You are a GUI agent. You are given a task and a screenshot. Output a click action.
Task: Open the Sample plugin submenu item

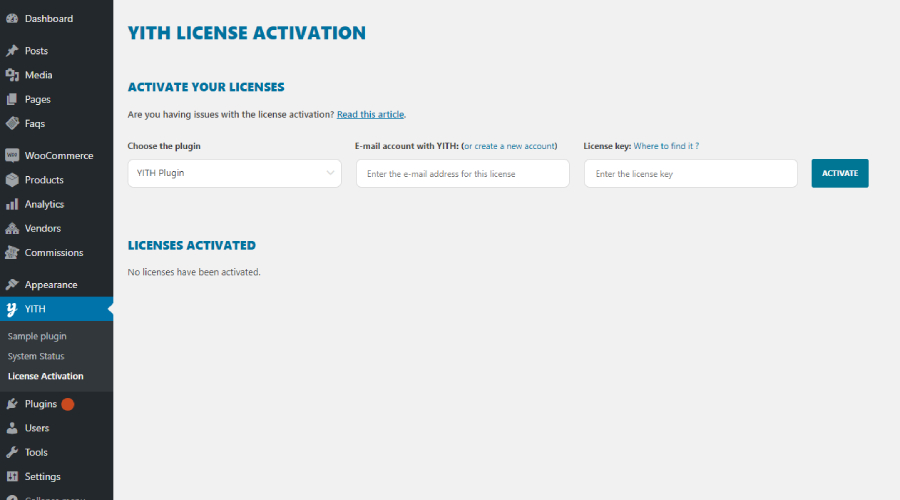pyautogui.click(x=37, y=336)
